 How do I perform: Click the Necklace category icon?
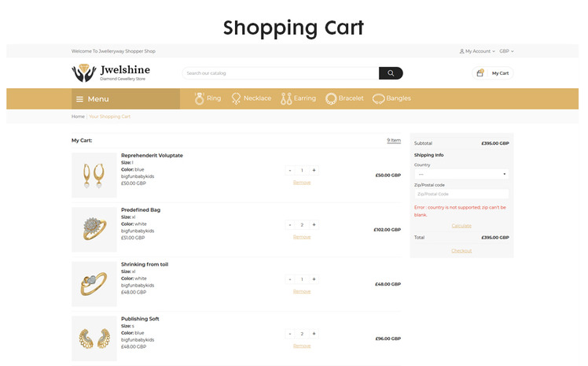click(236, 98)
